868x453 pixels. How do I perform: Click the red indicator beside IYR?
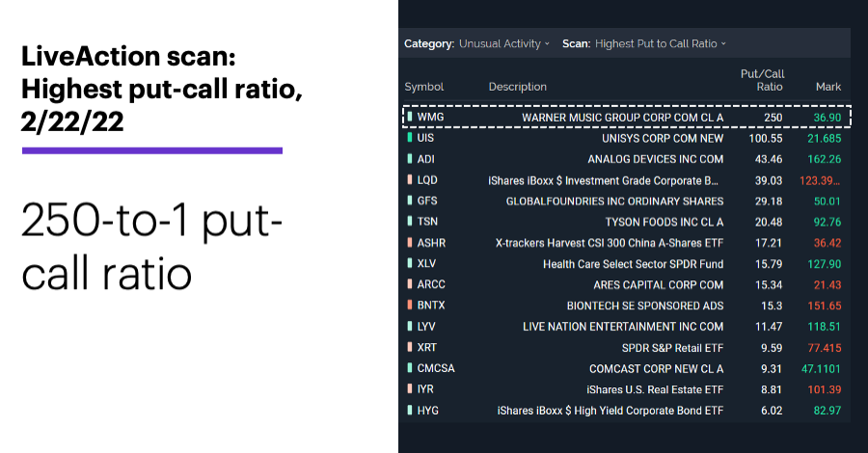coord(410,389)
